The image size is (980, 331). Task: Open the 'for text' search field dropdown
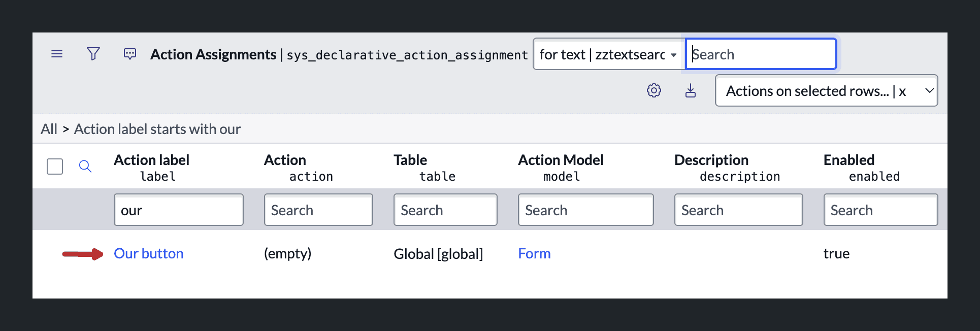608,54
